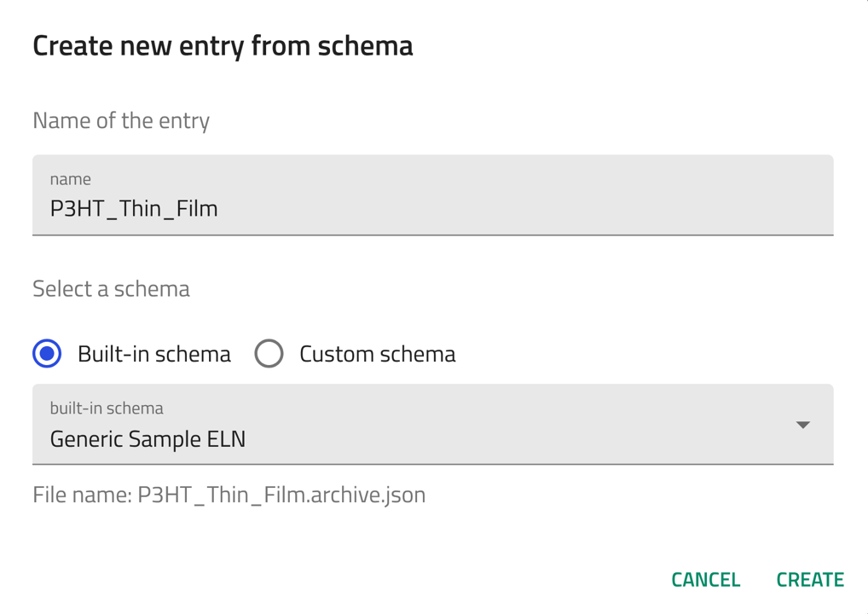Screen dimensions: 868x614
Task: Click the small built-in schema field label
Action: pos(107,408)
